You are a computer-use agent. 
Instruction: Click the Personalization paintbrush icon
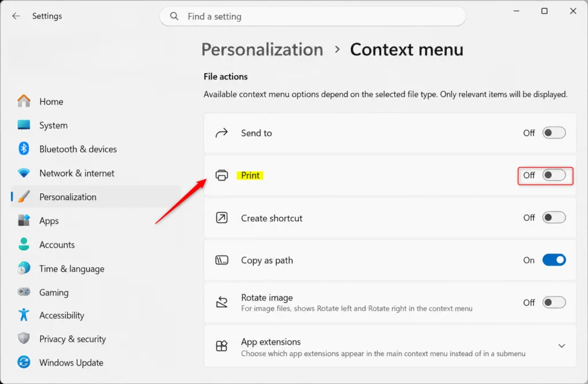pyautogui.click(x=24, y=197)
